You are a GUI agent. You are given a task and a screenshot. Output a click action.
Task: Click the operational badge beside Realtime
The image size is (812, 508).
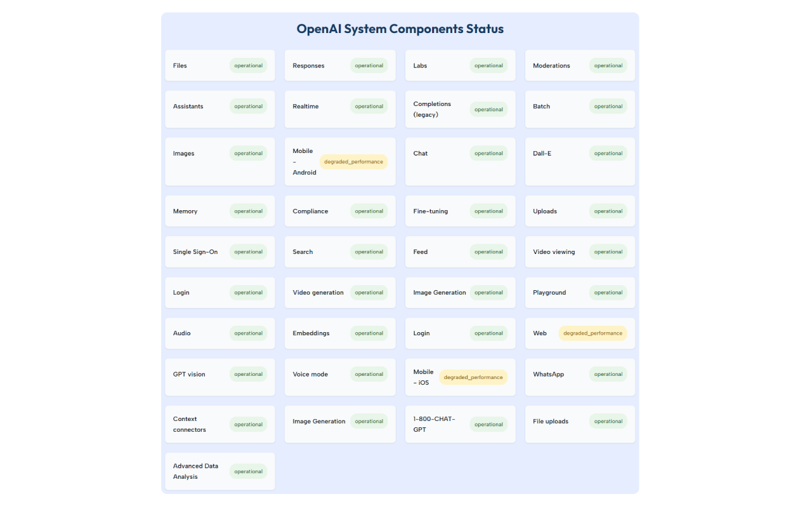(369, 107)
